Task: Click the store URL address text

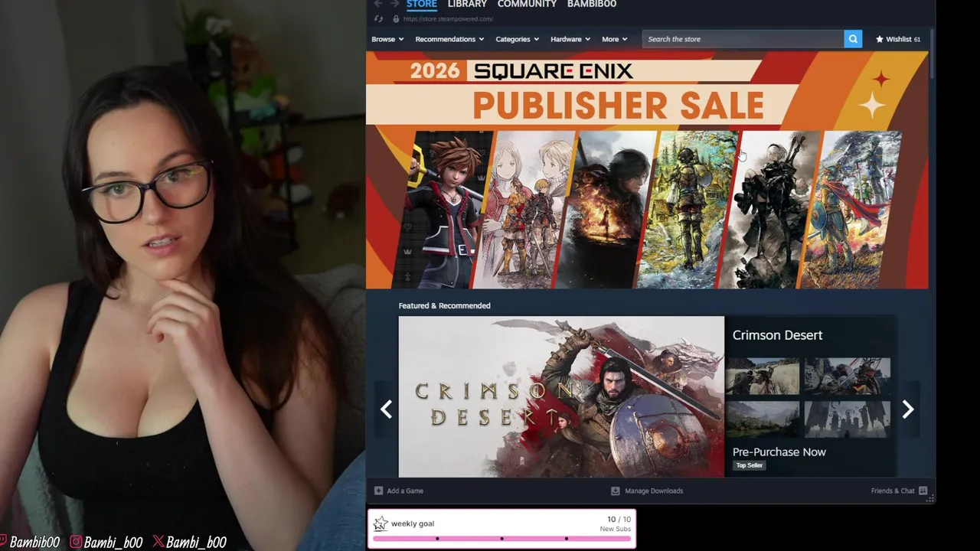Action: 448,18
